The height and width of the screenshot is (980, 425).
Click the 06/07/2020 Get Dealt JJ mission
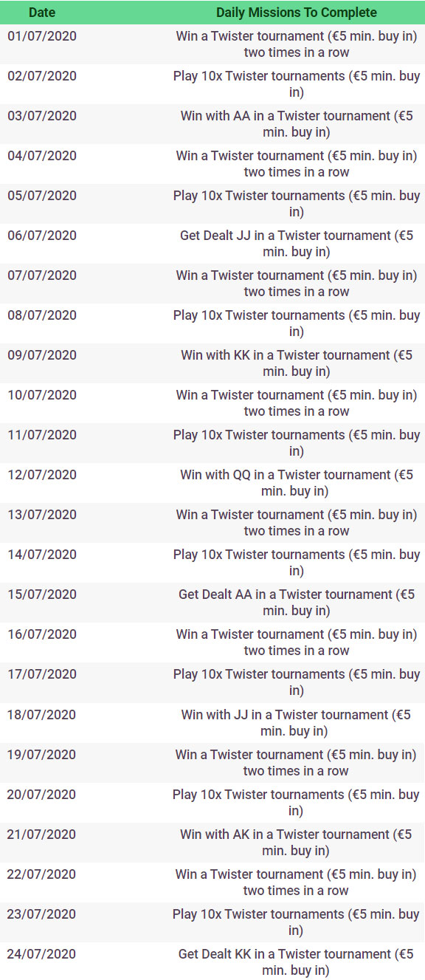pyautogui.click(x=297, y=244)
